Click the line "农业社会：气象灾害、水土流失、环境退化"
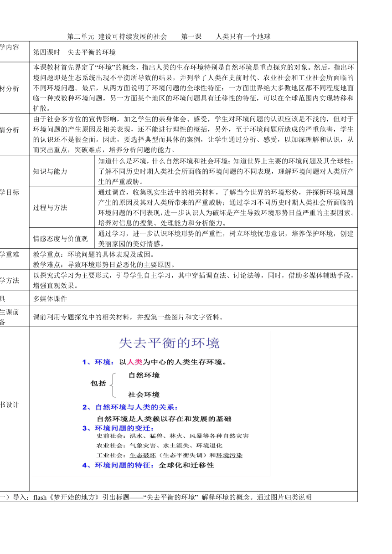The width and height of the screenshot is (392, 554). (x=160, y=446)
